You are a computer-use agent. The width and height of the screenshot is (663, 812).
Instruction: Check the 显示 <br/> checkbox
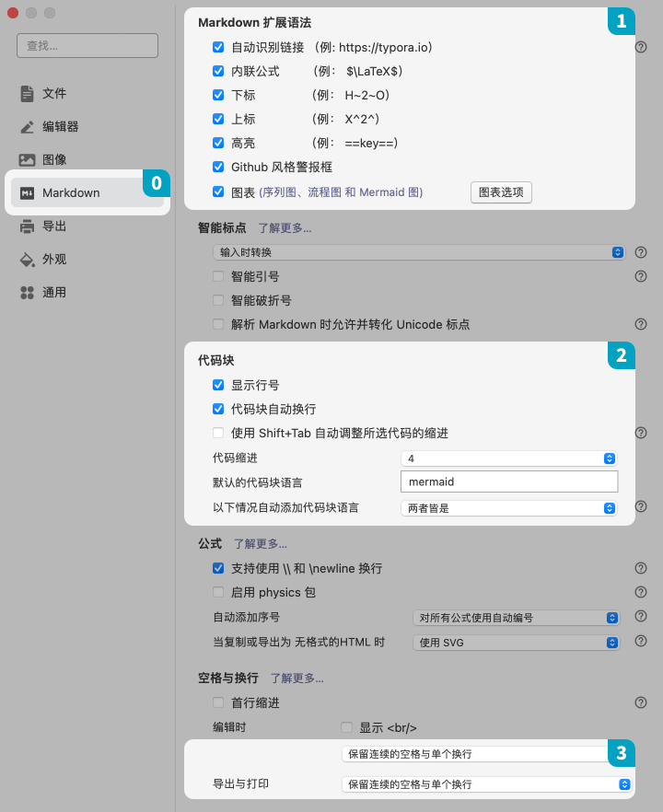(346, 727)
